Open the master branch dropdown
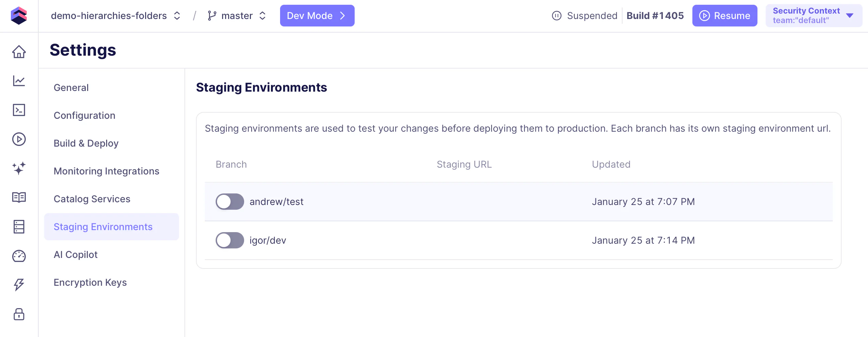The width and height of the screenshot is (868, 337). pyautogui.click(x=237, y=16)
